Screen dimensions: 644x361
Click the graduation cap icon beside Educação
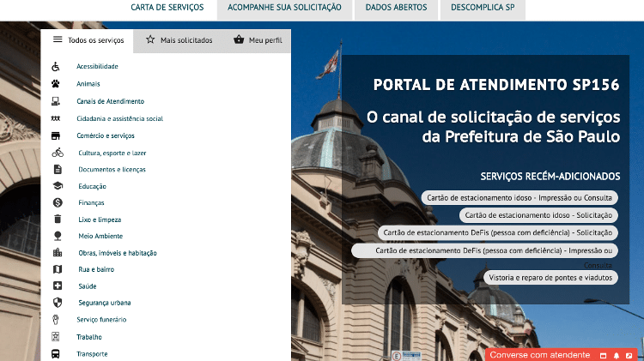tap(58, 186)
